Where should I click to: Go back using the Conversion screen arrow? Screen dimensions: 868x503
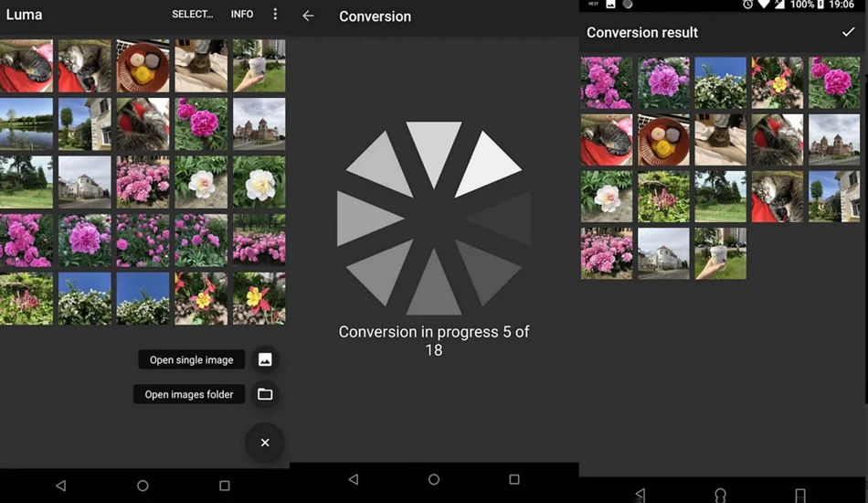point(308,16)
